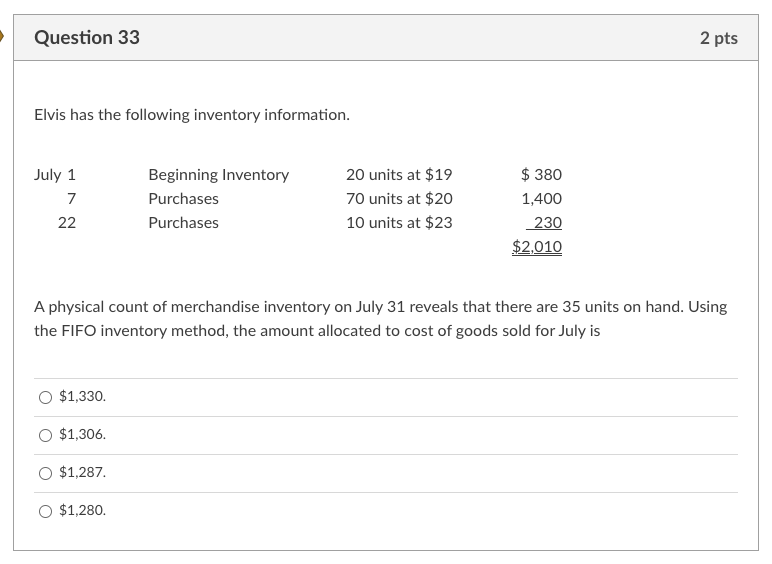Click the $2,010 total amount

coord(537,247)
